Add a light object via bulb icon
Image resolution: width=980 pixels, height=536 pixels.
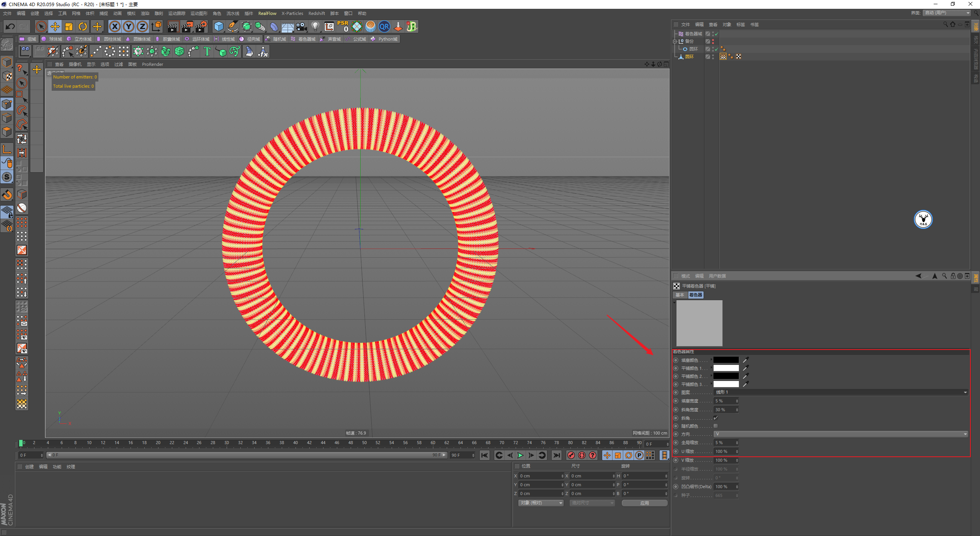tap(315, 26)
